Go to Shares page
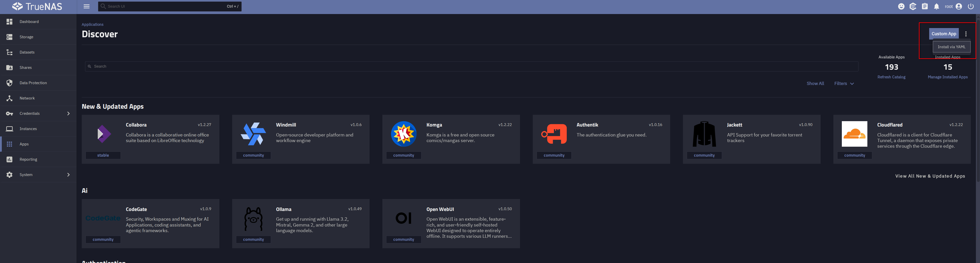The width and height of the screenshot is (980, 263). coord(38,68)
